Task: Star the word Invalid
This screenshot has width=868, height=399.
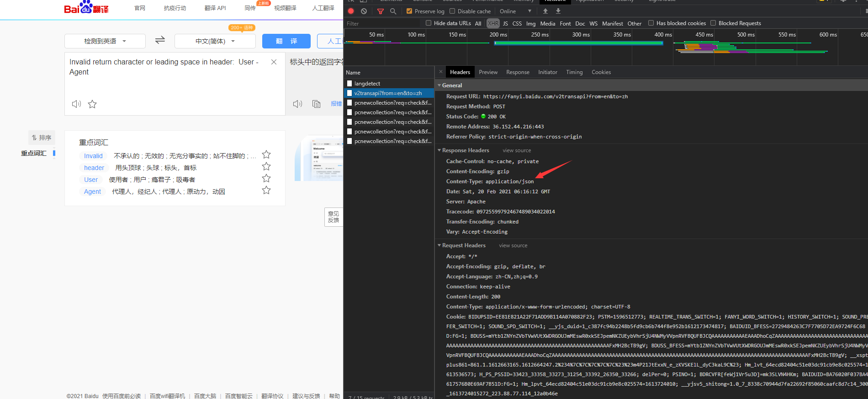Action: [x=266, y=154]
